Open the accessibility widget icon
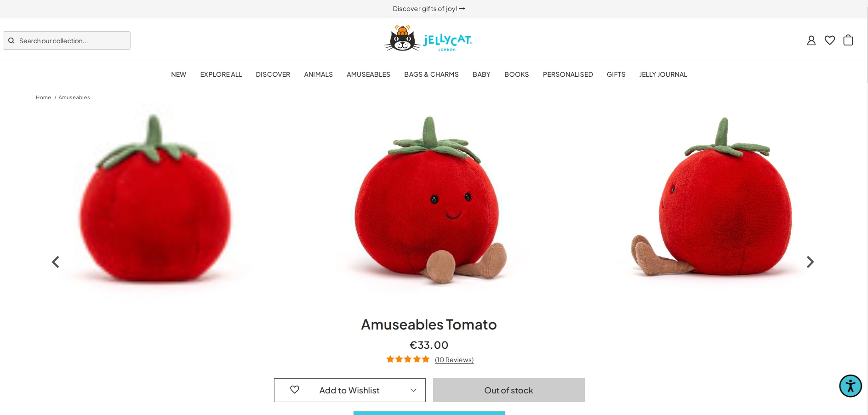Screen dimensions: 868x415 pyautogui.click(x=850, y=386)
